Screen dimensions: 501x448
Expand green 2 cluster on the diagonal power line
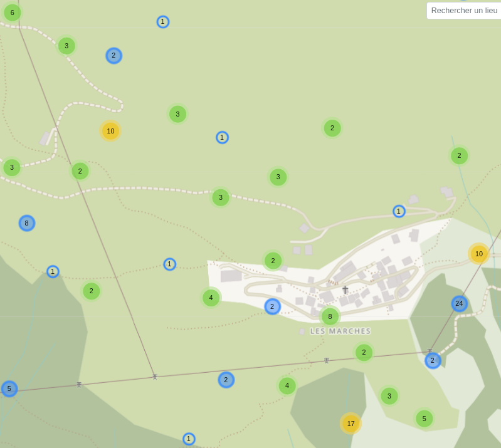(80, 171)
